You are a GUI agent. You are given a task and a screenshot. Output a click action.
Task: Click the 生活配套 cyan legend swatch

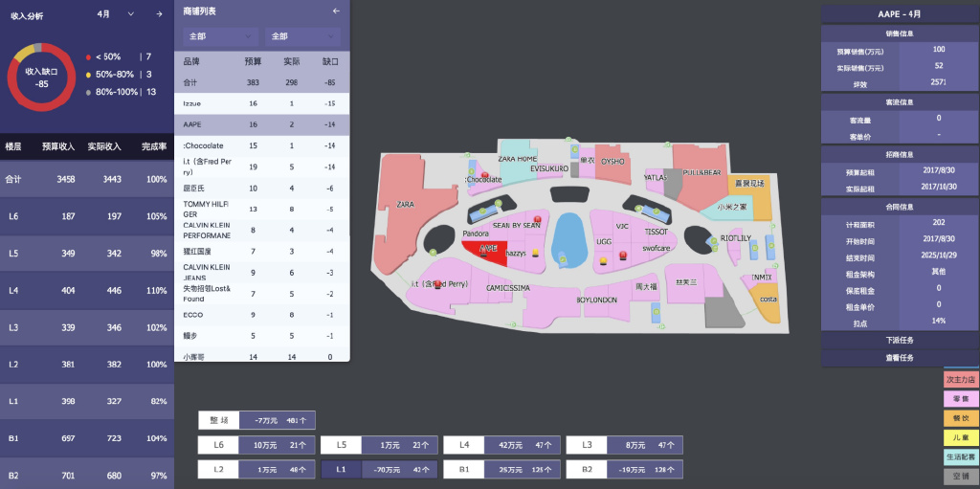coord(961,456)
